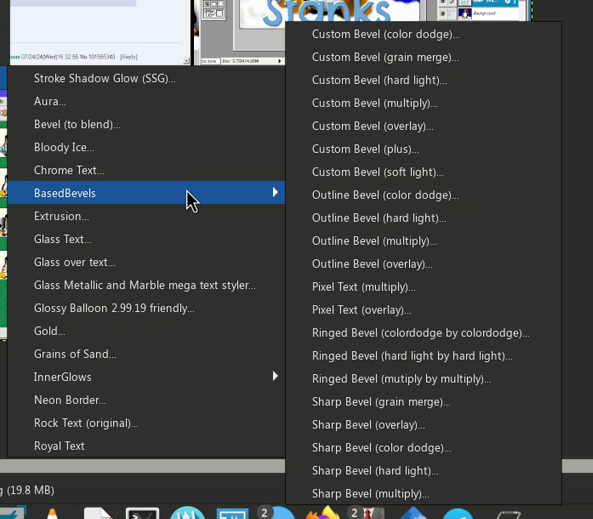Choose Neon Border... entry
Screen dimensions: 593x519
pos(146,400)
